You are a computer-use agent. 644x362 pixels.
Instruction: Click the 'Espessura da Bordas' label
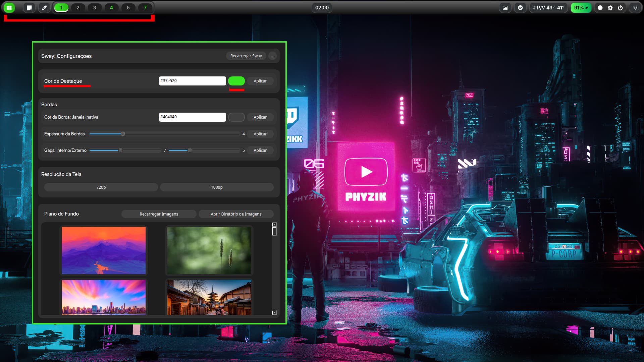pyautogui.click(x=64, y=134)
